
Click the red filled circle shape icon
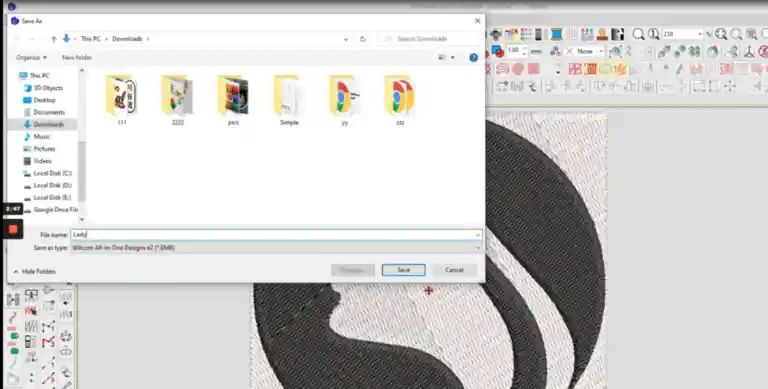pos(518,69)
